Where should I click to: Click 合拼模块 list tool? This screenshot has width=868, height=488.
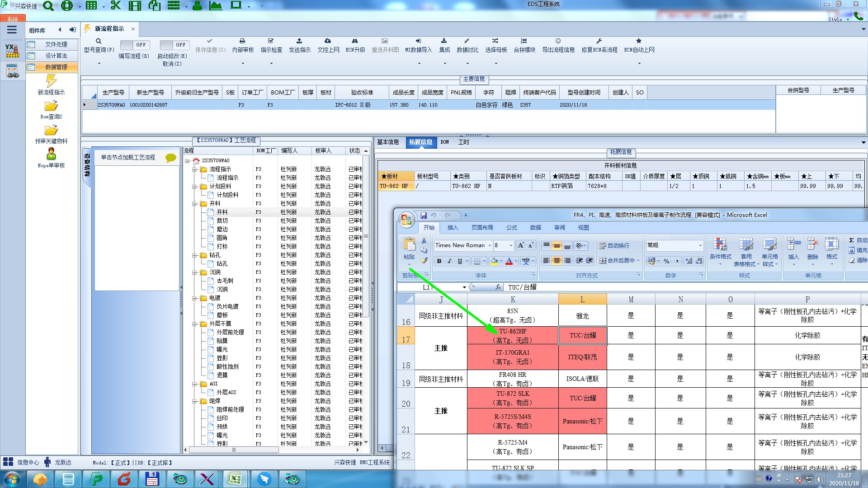(x=524, y=46)
